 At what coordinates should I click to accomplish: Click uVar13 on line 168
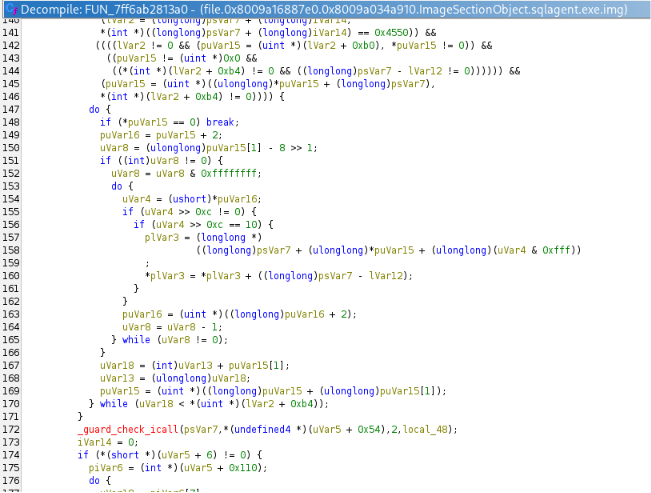point(117,378)
